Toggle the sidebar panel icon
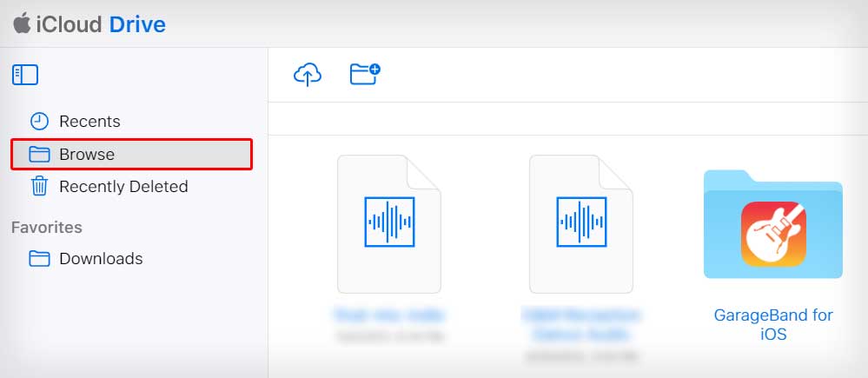The height and width of the screenshot is (378, 868). (25, 75)
